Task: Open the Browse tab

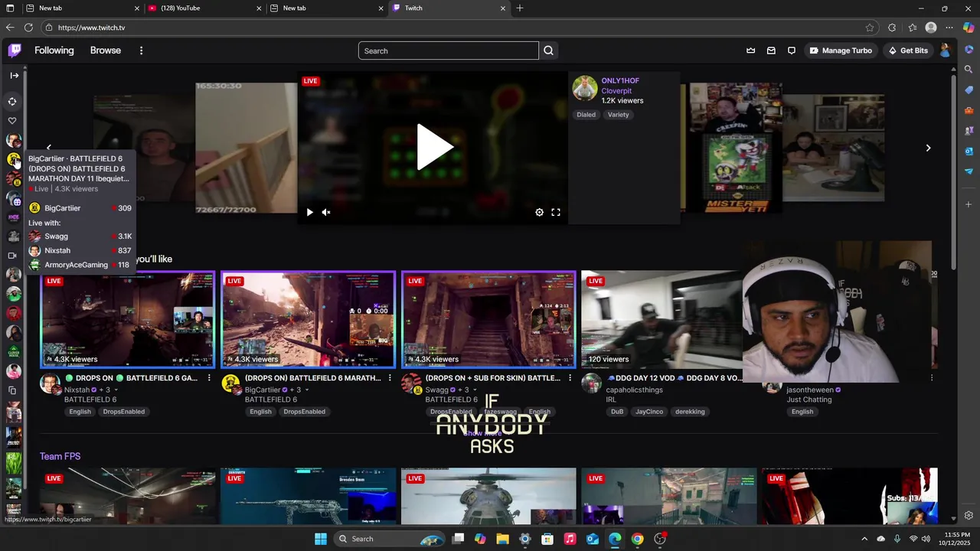Action: click(106, 51)
